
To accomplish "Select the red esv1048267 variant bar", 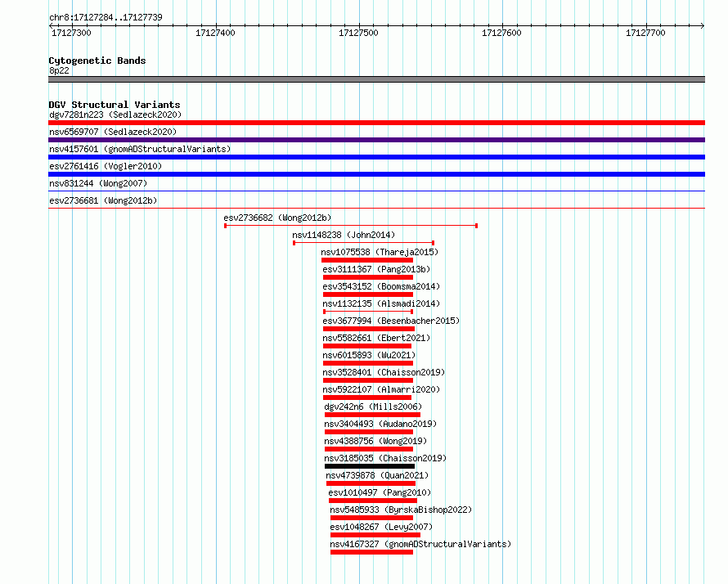I will pyautogui.click(x=375, y=535).
